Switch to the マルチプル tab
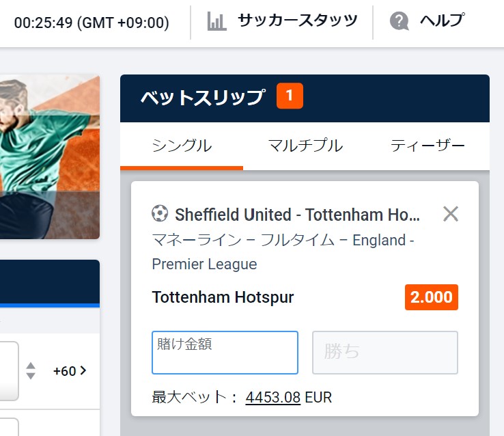The image size is (504, 436). [305, 146]
